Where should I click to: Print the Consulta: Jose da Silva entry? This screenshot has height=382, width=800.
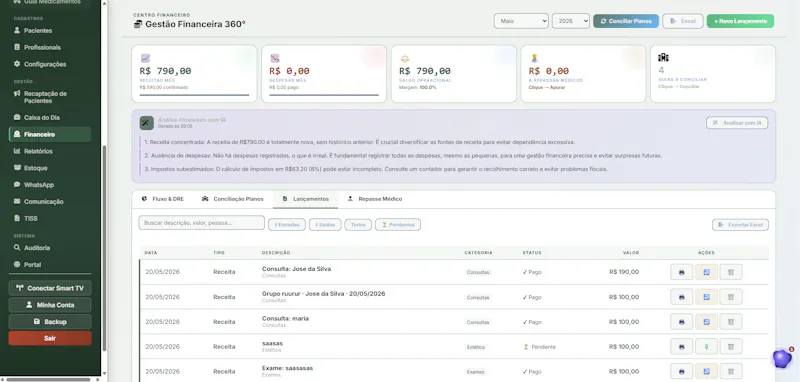click(x=681, y=272)
